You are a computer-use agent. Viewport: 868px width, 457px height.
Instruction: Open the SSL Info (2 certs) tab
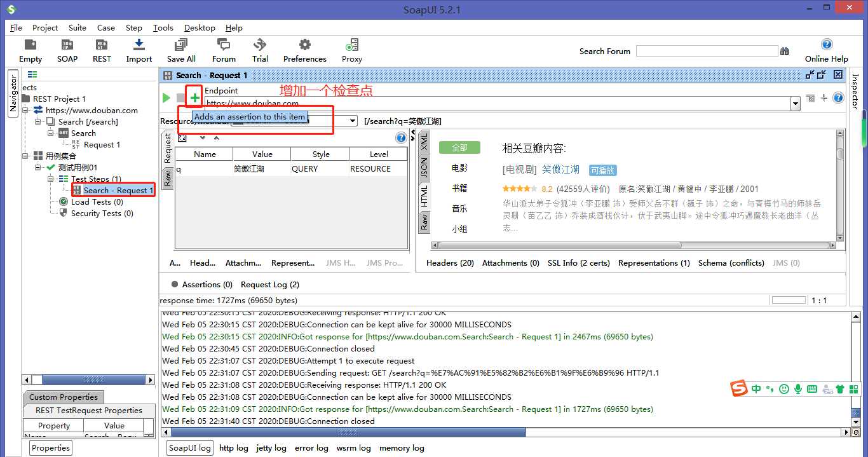coord(579,263)
